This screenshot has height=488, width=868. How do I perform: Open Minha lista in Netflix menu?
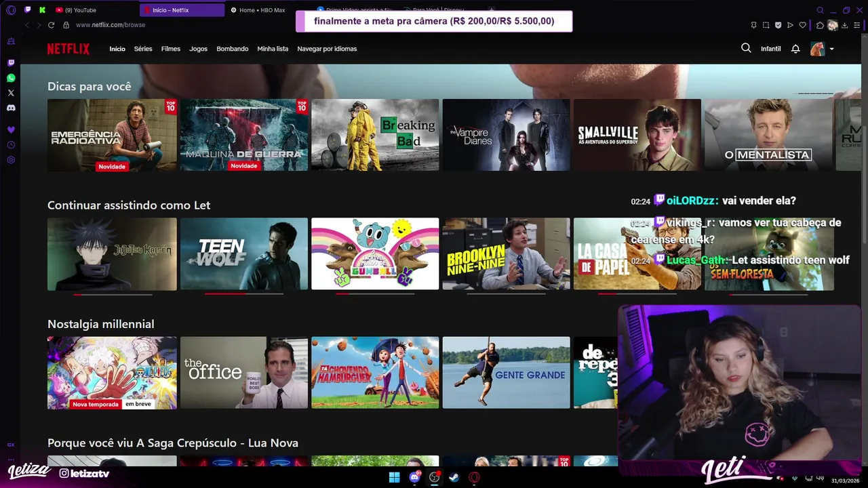click(x=273, y=49)
